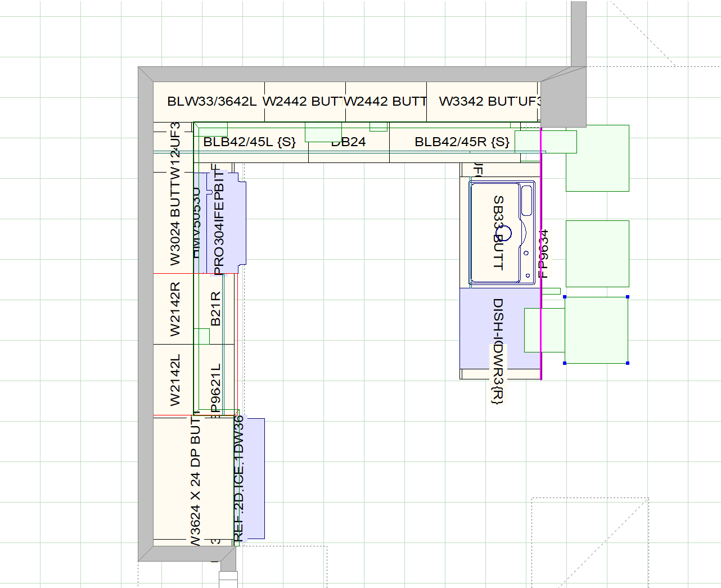Click the first W2442 BUTT wall cabinet

[304, 102]
